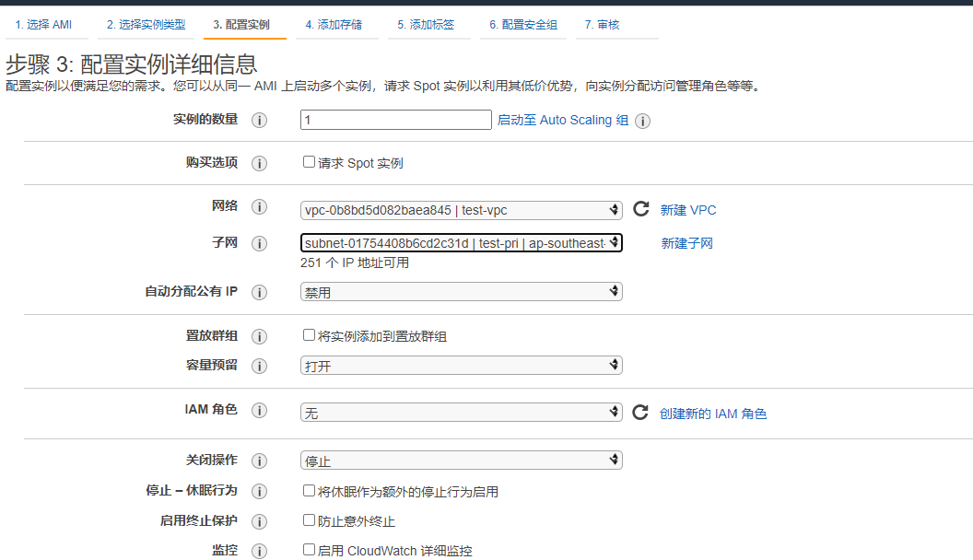
Task: Check 将休眠作为额外的停止行为启用
Action: point(309,491)
